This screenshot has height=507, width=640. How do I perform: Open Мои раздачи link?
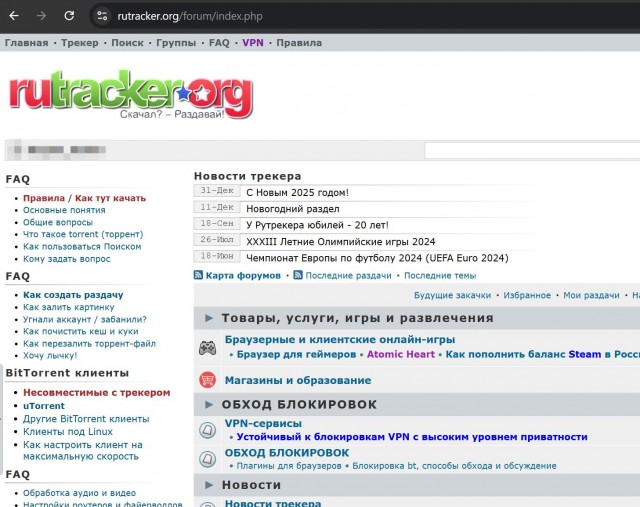point(591,295)
